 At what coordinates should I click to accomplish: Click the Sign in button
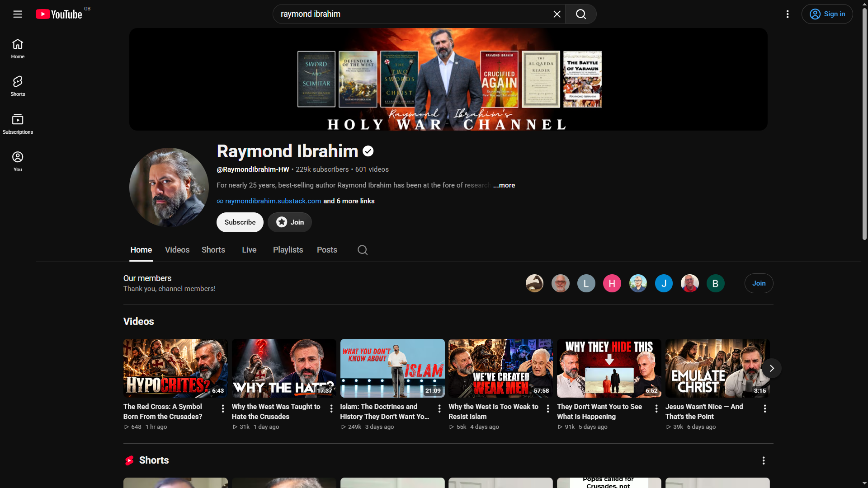pyautogui.click(x=827, y=14)
